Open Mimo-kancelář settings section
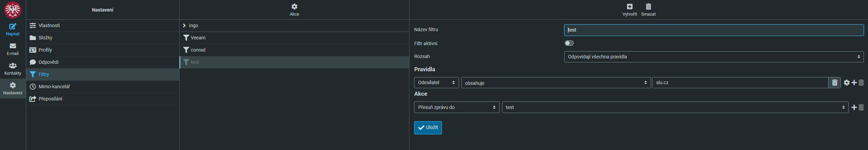The height and width of the screenshot is (150, 868). click(x=103, y=87)
